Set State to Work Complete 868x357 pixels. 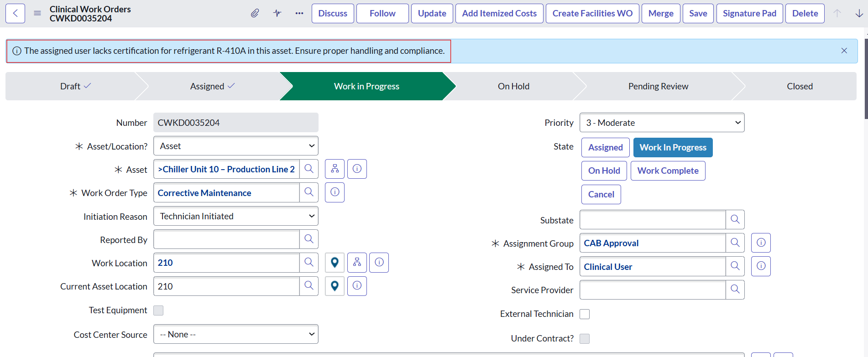tap(668, 171)
